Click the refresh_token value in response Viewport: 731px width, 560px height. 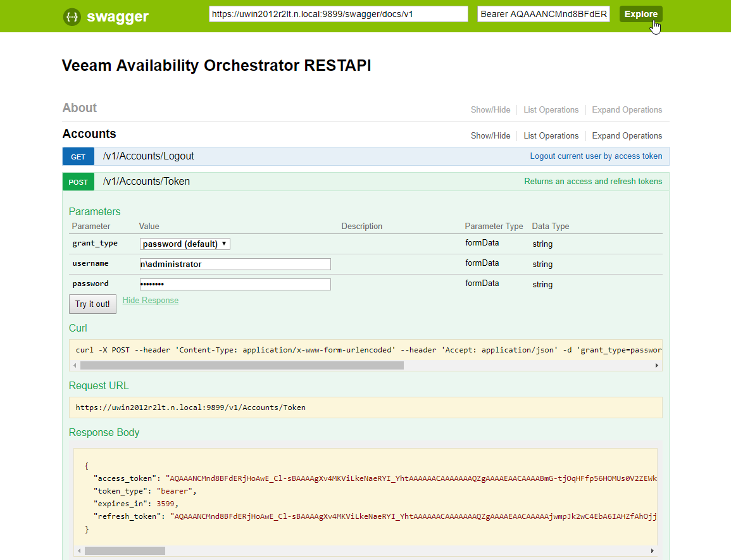[x=413, y=516]
